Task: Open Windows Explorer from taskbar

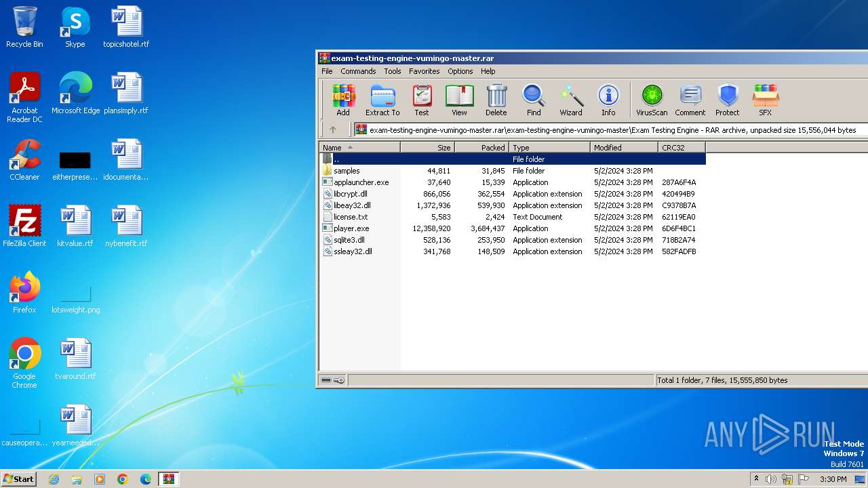Action: (x=77, y=479)
